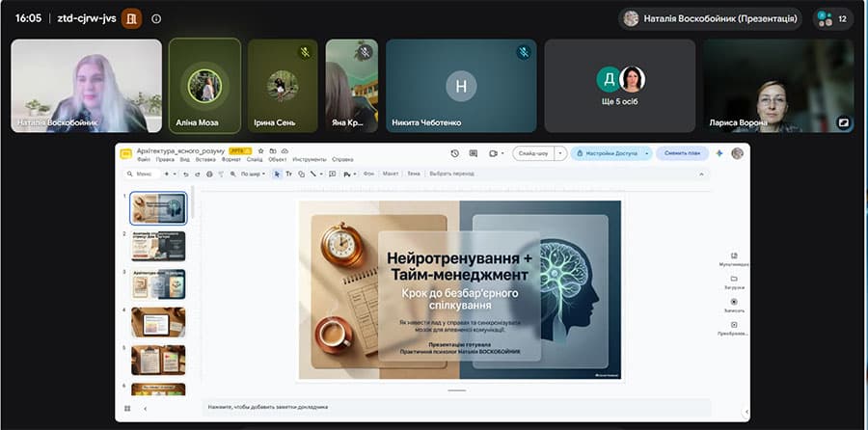Select Никита Чеботенко participant tile
This screenshot has width=868, height=430.
point(461,86)
